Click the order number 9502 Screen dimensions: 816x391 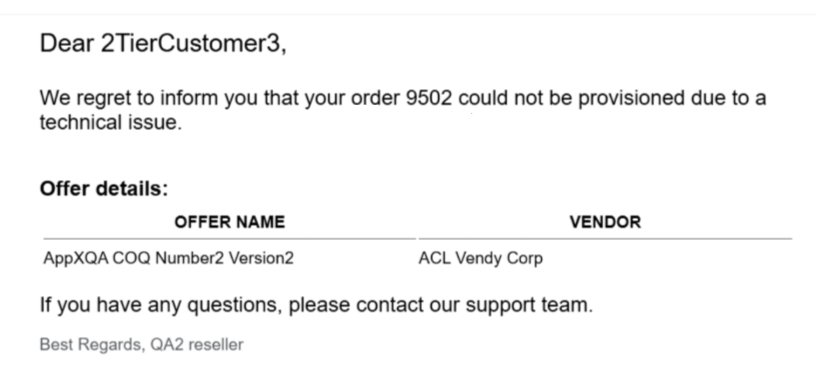[x=429, y=98]
